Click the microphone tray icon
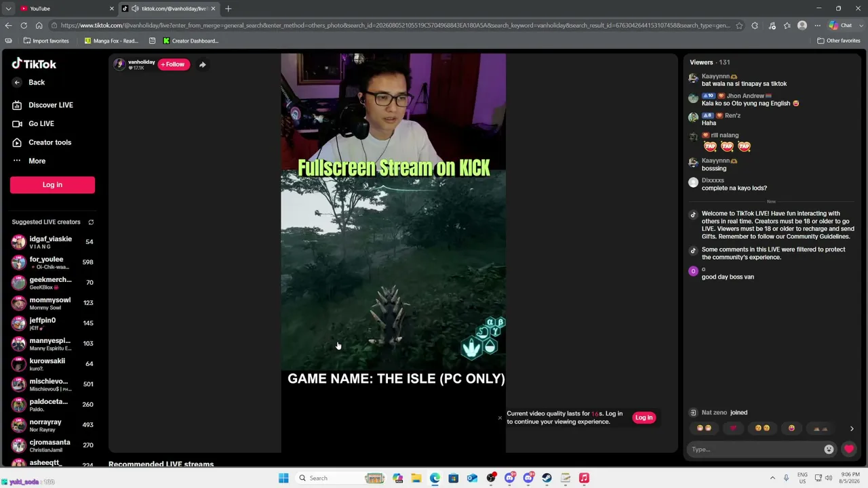 click(786, 479)
